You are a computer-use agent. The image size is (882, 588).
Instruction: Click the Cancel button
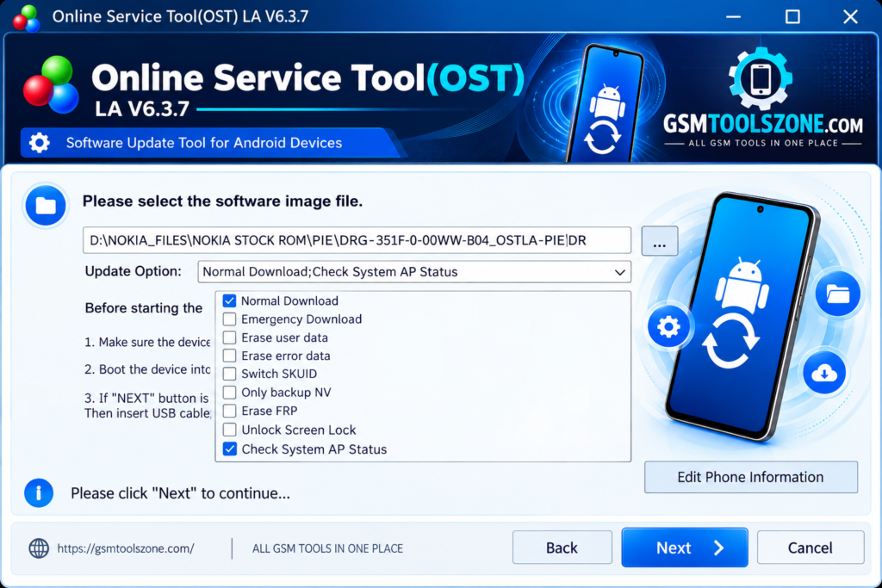coord(810,548)
